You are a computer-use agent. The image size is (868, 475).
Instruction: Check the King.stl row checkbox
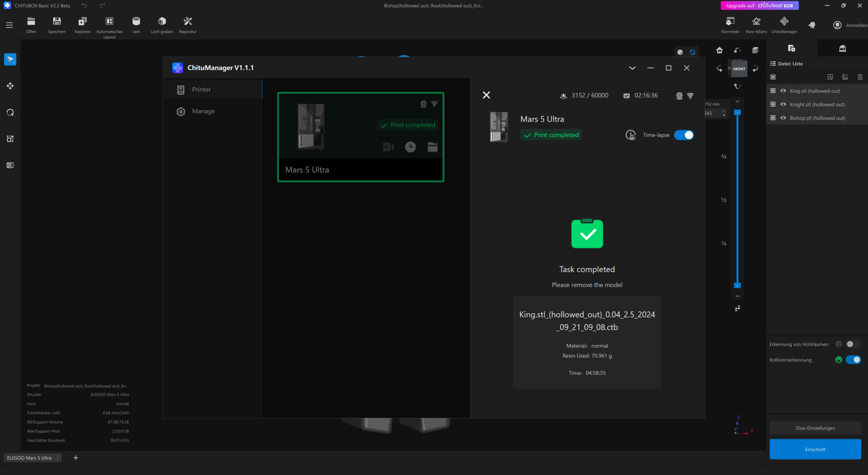tap(773, 91)
